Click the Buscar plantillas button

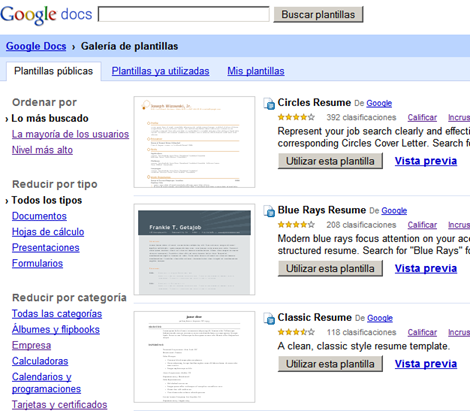click(x=318, y=15)
